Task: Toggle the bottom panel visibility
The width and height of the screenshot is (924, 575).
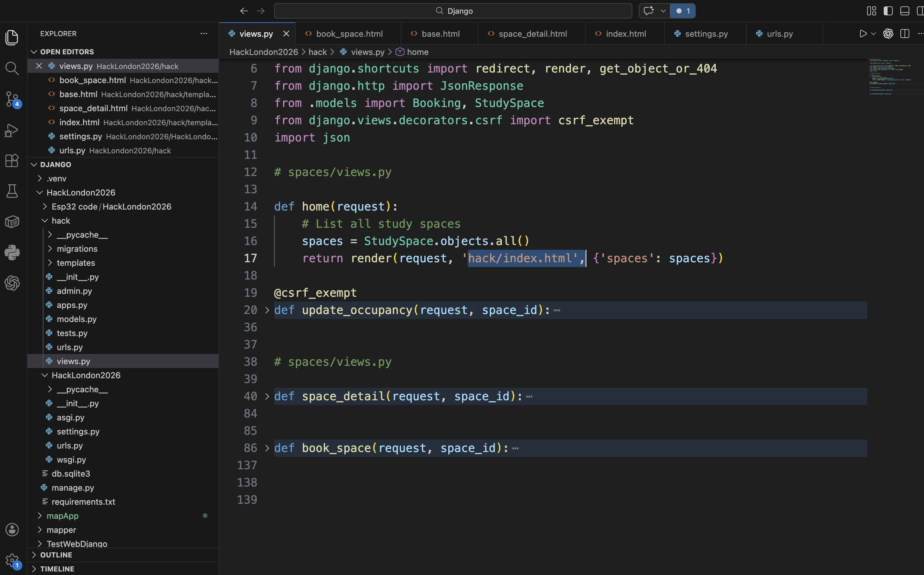Action: [x=905, y=11]
